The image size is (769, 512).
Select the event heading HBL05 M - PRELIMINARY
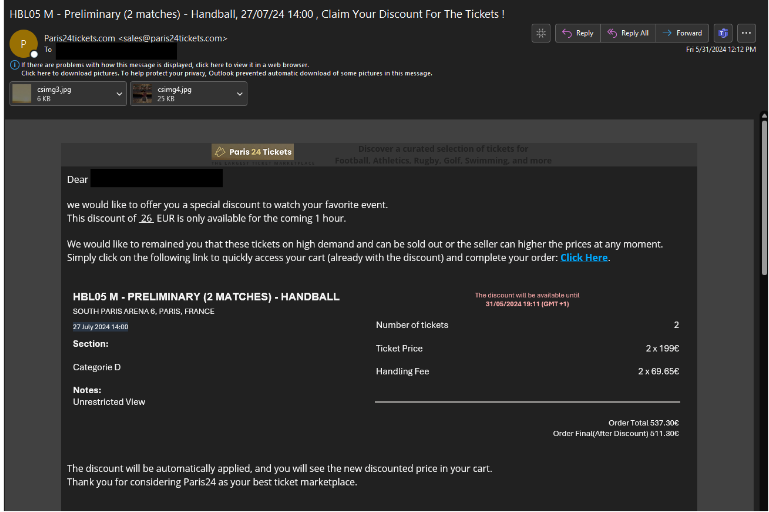pyautogui.click(x=206, y=297)
